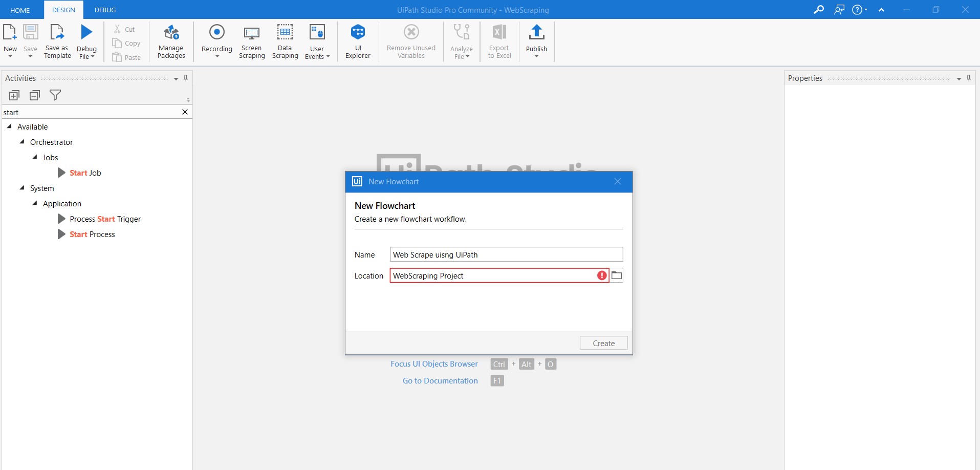Switch to the DESIGN tab
This screenshot has width=980, height=470.
pos(63,10)
